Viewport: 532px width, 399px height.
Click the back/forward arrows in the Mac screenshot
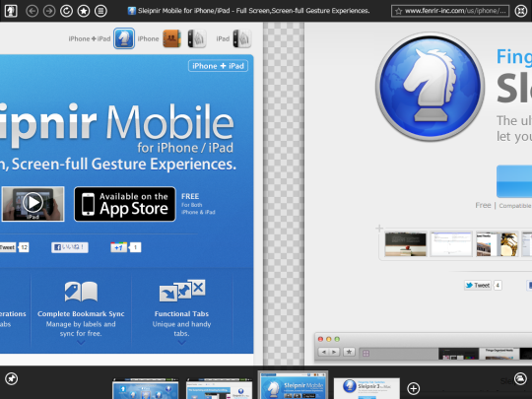329,352
